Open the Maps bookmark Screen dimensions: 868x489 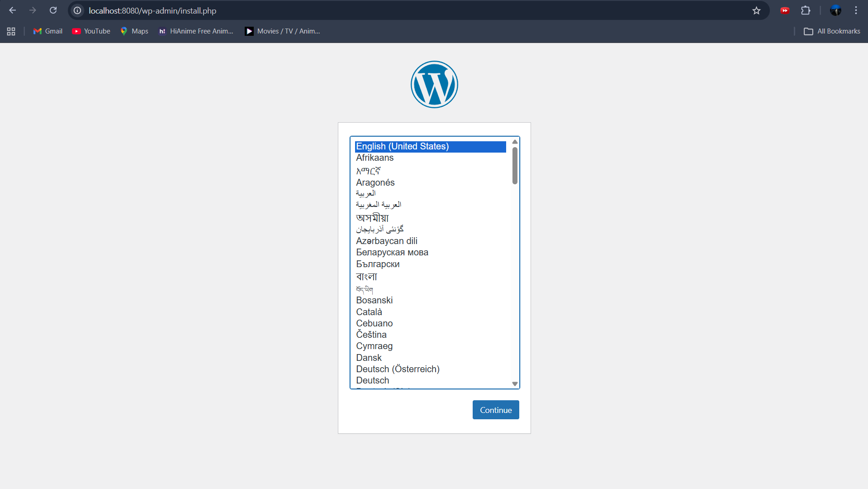point(134,31)
